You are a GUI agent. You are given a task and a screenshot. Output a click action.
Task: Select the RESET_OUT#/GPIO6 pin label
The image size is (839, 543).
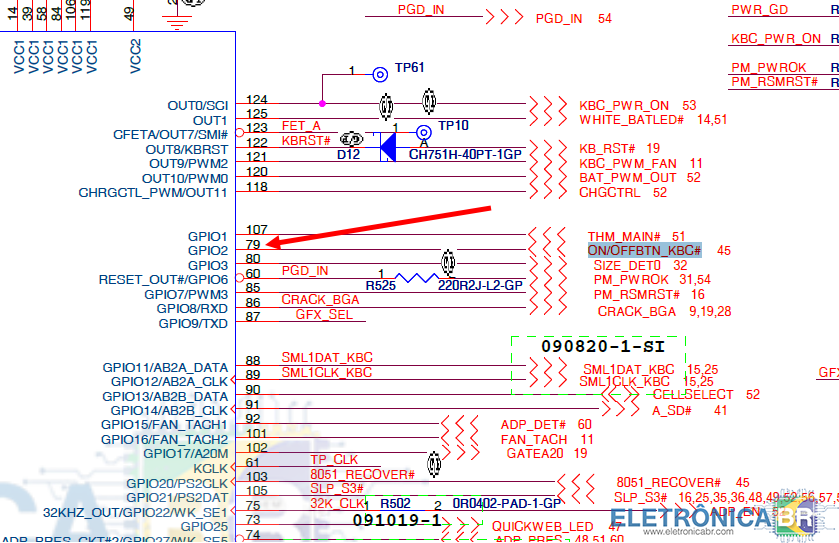coord(163,279)
